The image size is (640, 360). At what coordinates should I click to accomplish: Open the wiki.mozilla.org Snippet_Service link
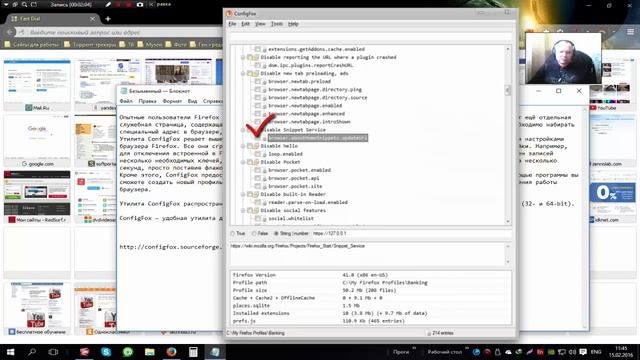(x=297, y=246)
